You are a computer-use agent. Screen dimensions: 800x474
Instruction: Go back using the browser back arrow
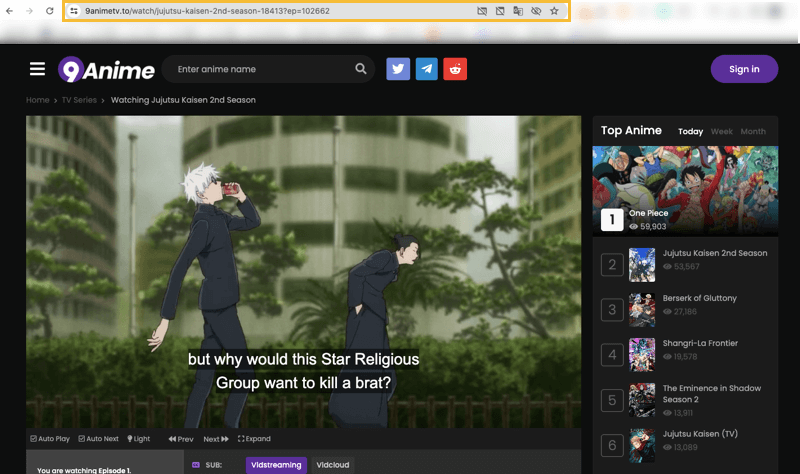pos(9,11)
